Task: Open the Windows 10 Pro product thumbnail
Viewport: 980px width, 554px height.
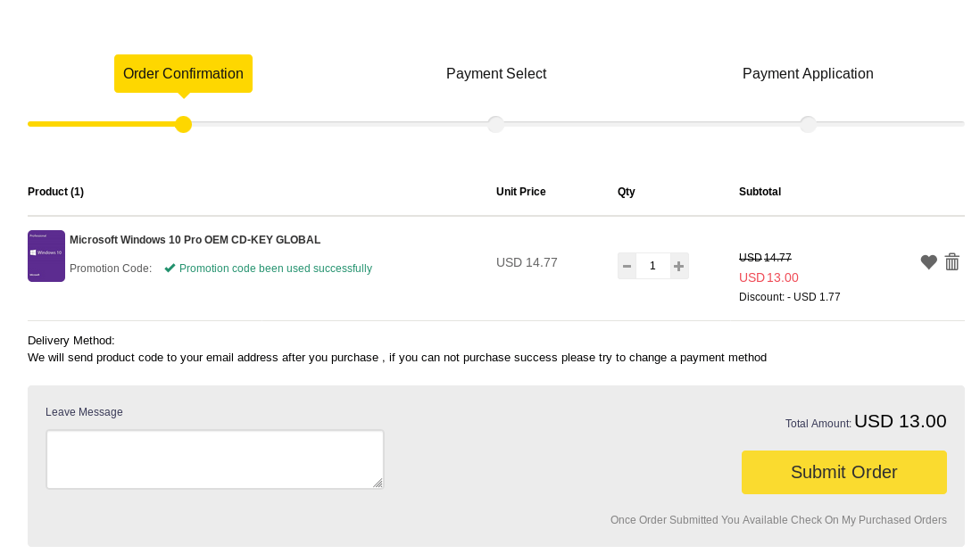Action: coord(46,256)
